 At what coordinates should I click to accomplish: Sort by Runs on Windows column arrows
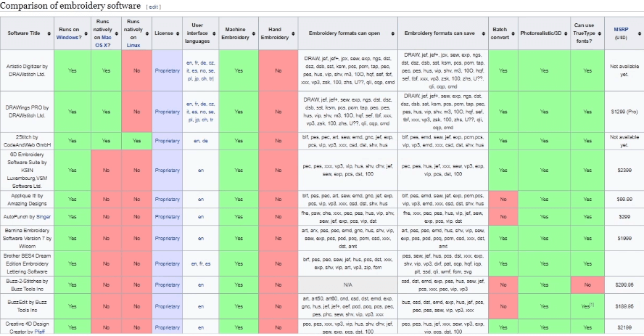[x=86, y=33]
